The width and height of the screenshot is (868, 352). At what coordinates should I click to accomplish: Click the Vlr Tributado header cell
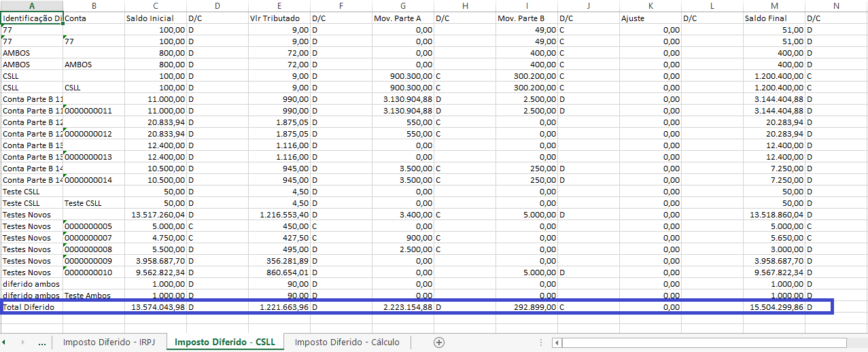pos(279,18)
